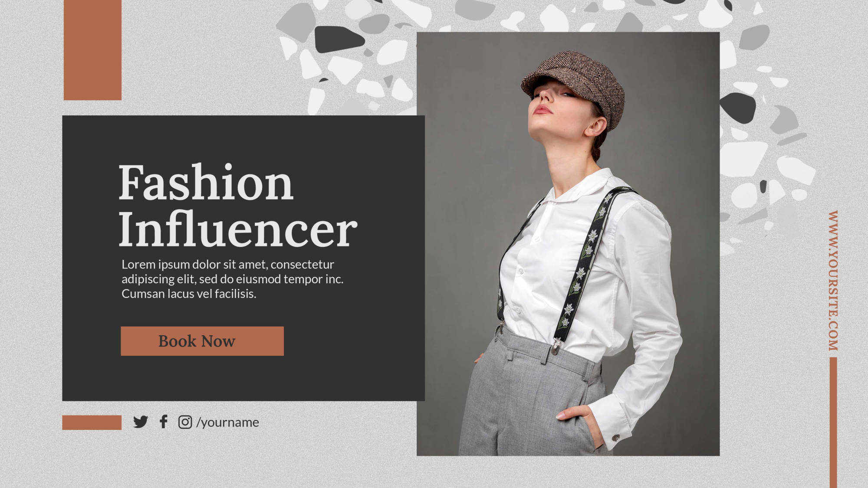Select the dark terrazzo stone right of photo

(738, 108)
